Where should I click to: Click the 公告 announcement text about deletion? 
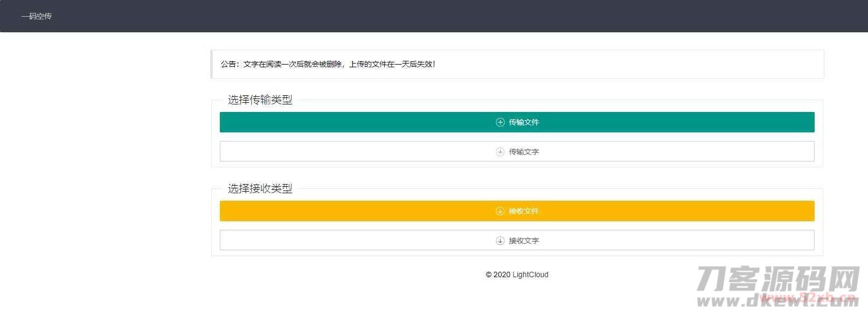click(328, 64)
